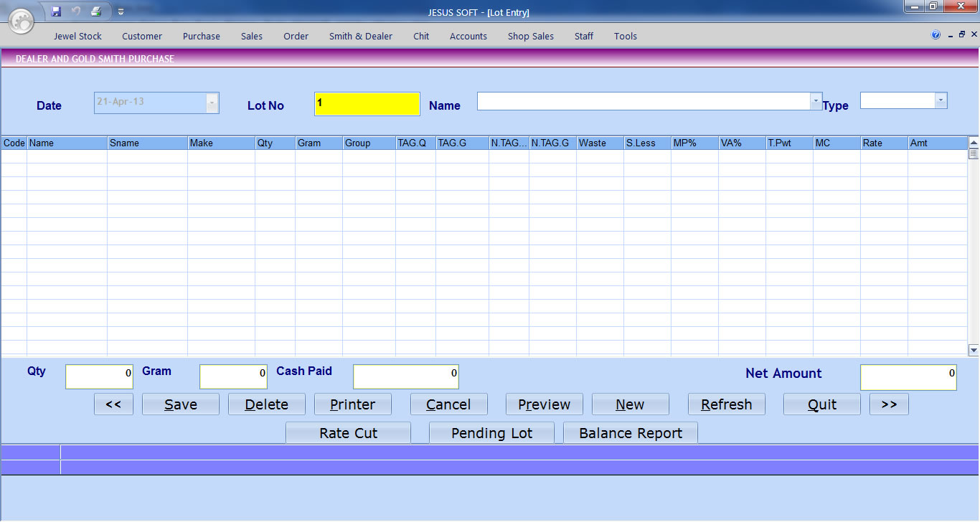Click the blue help question mark icon

click(x=936, y=35)
